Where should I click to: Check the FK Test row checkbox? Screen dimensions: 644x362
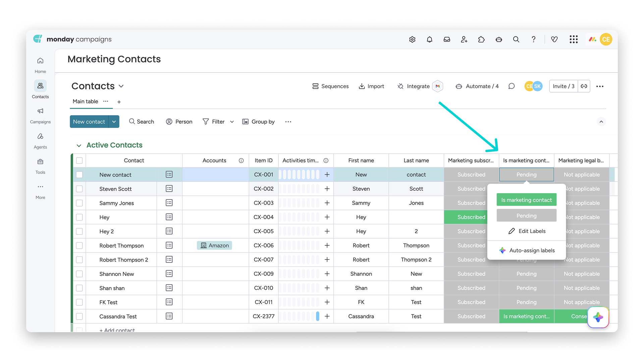[79, 302]
